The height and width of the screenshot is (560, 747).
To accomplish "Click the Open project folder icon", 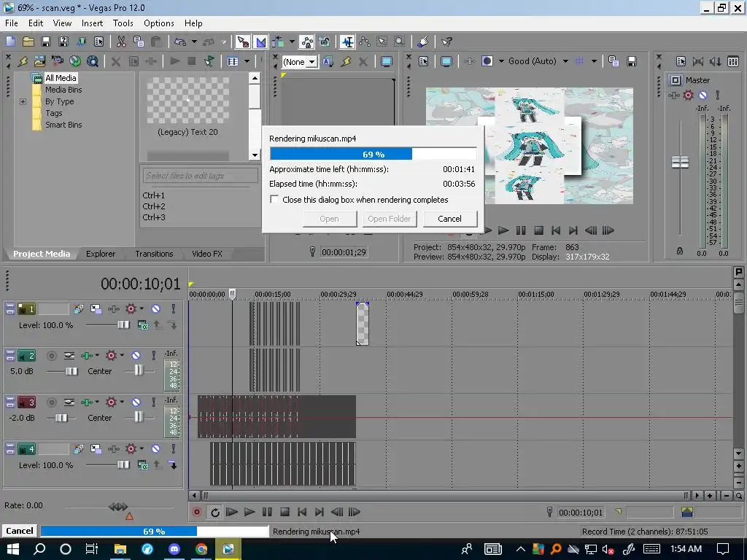I will (x=28, y=42).
